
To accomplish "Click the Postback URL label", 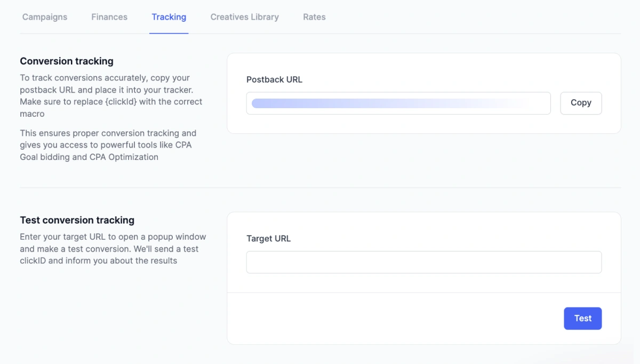I will 274,79.
